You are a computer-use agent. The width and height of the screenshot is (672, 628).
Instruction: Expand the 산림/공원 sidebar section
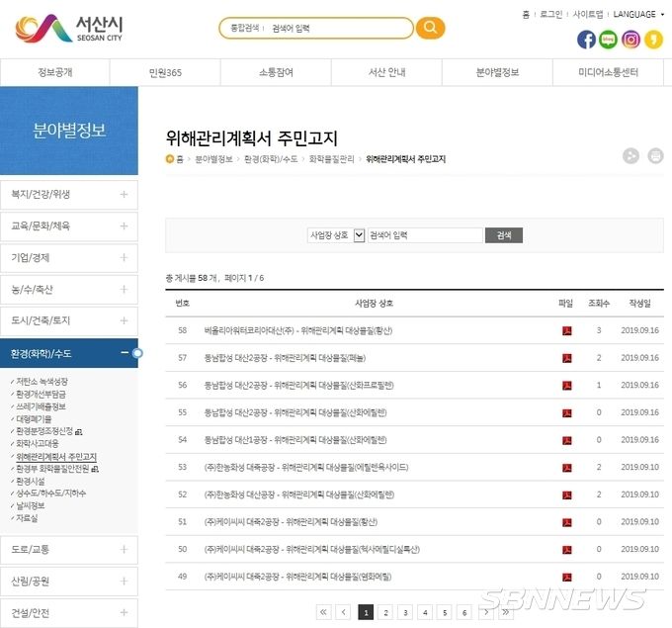[x=69, y=582]
